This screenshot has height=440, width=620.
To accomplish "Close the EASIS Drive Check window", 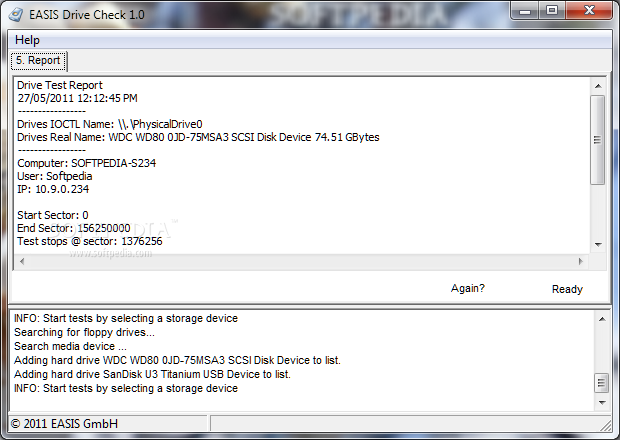I will point(589,11).
